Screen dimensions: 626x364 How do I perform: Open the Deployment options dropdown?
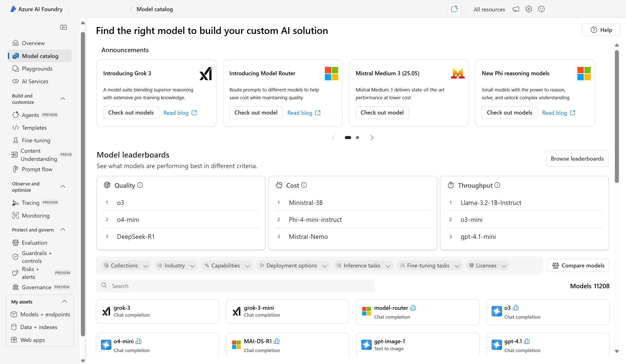click(293, 265)
